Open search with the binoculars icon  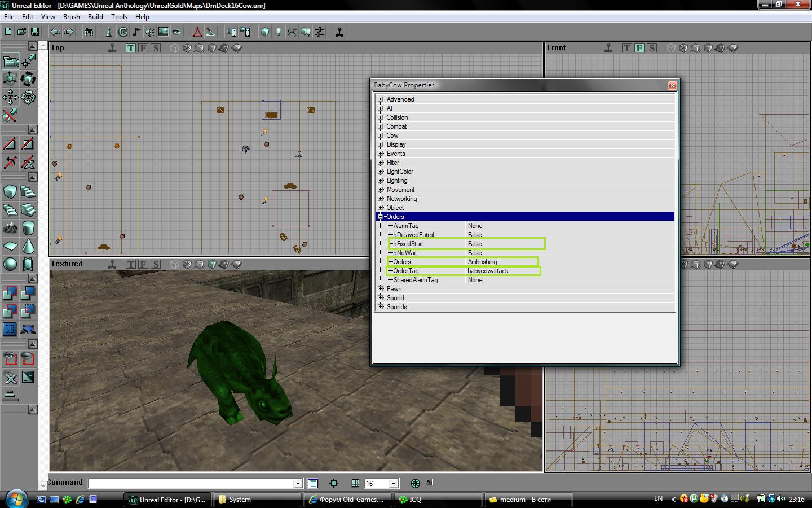point(89,32)
